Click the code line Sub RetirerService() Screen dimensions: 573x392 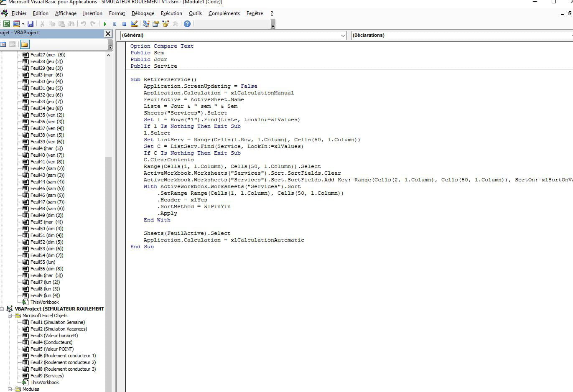(x=163, y=79)
